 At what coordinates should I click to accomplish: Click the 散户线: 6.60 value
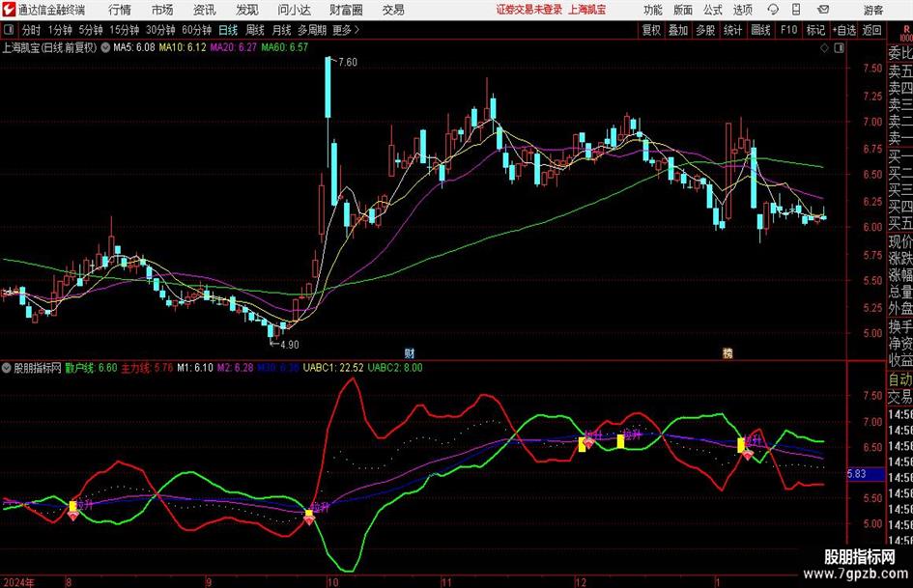[x=91, y=368]
